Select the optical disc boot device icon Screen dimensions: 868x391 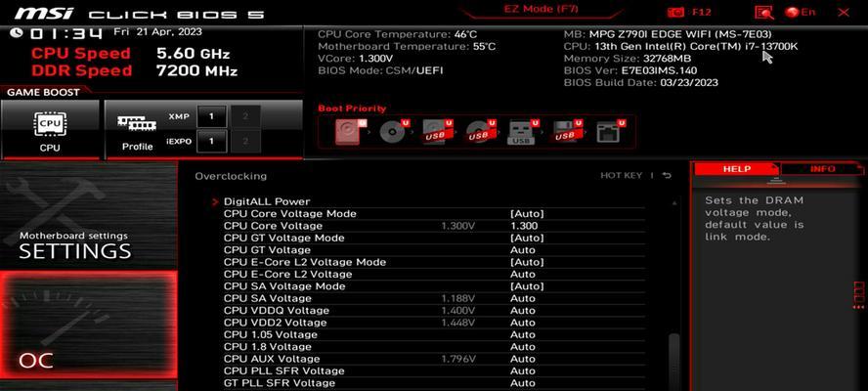pos(394,132)
